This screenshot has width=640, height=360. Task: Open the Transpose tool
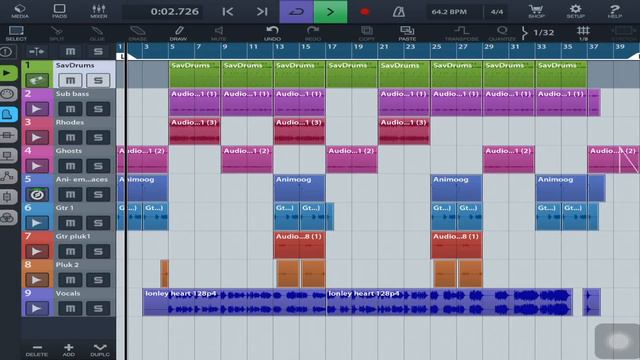pyautogui.click(x=462, y=33)
